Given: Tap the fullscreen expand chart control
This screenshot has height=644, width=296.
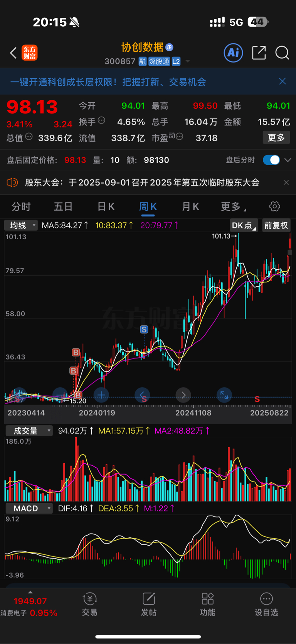Looking at the screenshot, I should point(224,395).
